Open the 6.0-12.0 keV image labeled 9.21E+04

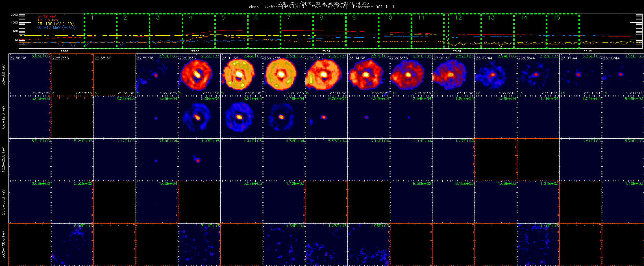(241, 117)
